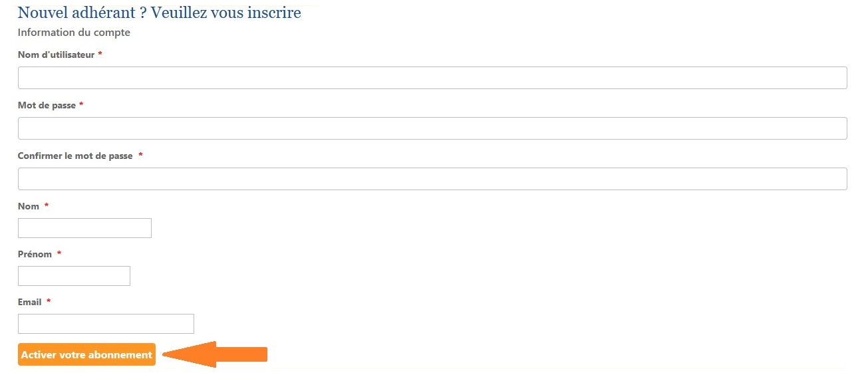Image resolution: width=868 pixels, height=375 pixels.
Task: Click the required asterisk beside Prénom
Action: point(59,254)
